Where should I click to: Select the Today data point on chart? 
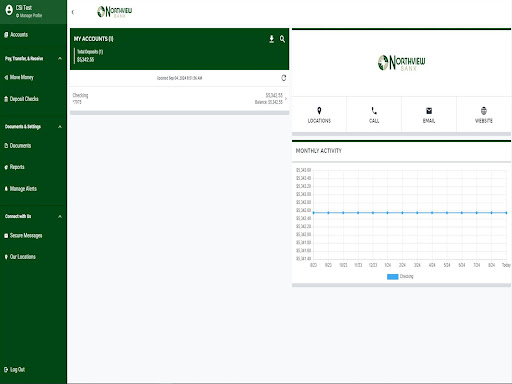click(x=506, y=213)
